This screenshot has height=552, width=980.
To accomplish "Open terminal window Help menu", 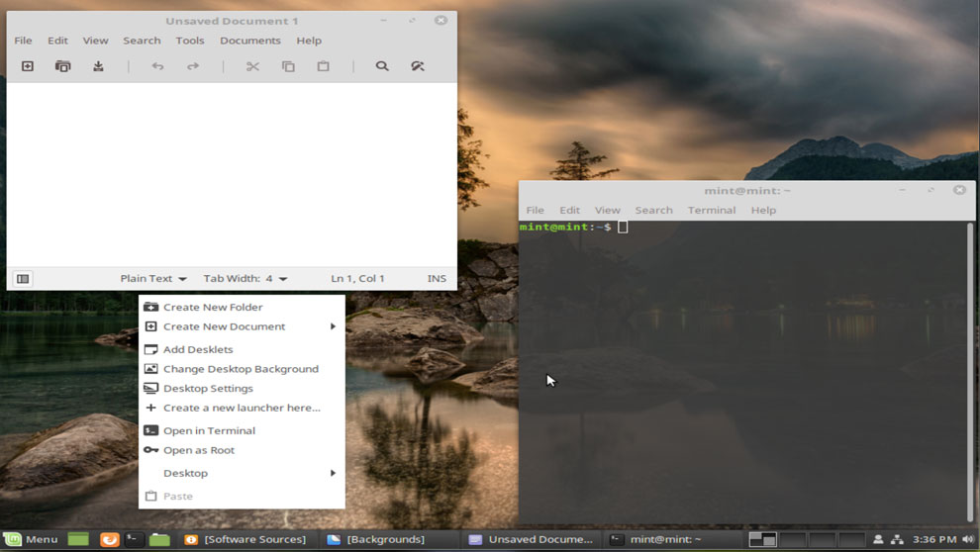I will click(763, 211).
